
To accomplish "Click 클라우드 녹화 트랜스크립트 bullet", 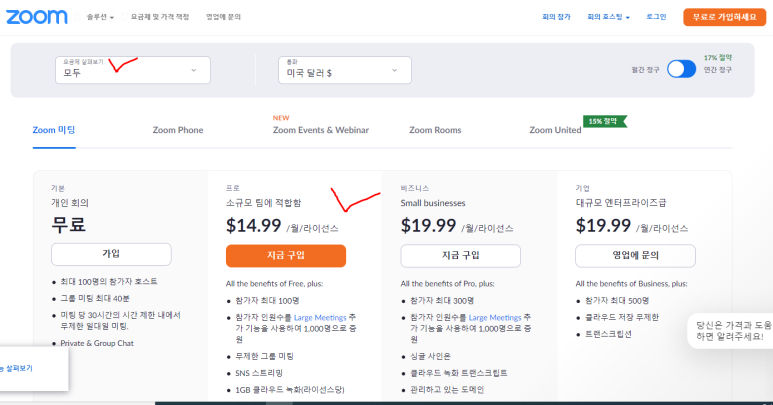I will [x=458, y=373].
